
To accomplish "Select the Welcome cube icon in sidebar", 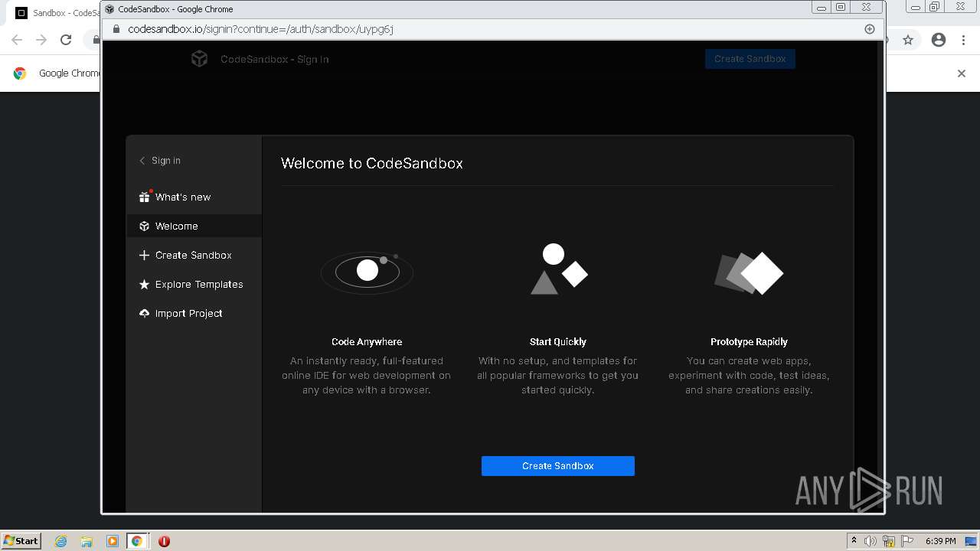I will [144, 226].
